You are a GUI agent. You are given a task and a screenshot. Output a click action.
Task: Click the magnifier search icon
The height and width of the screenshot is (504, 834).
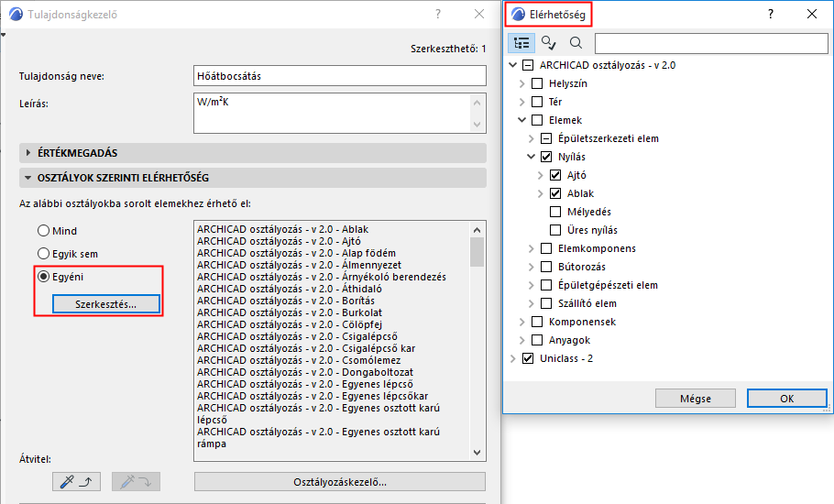(x=576, y=42)
